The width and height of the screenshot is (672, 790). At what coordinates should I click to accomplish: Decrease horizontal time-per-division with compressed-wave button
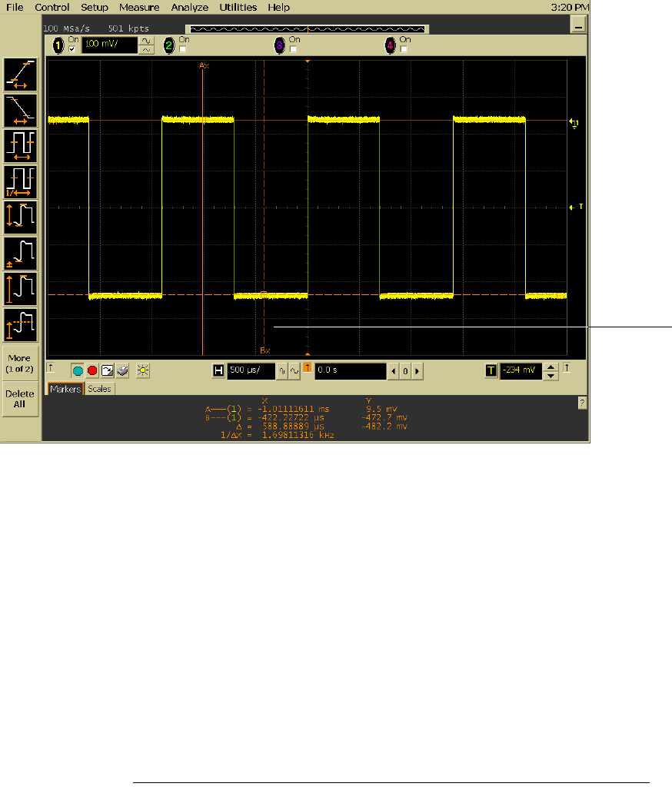pos(282,371)
